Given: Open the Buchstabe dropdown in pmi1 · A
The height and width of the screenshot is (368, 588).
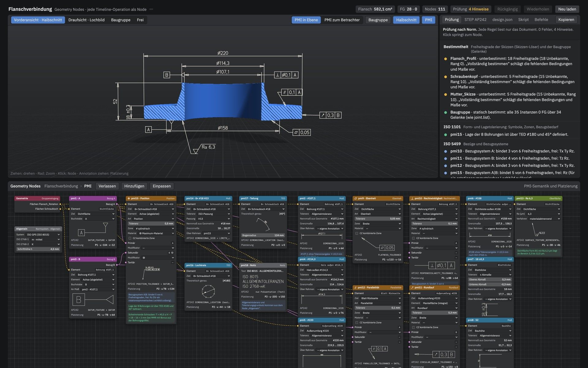Looking at the screenshot, I should point(99,219).
